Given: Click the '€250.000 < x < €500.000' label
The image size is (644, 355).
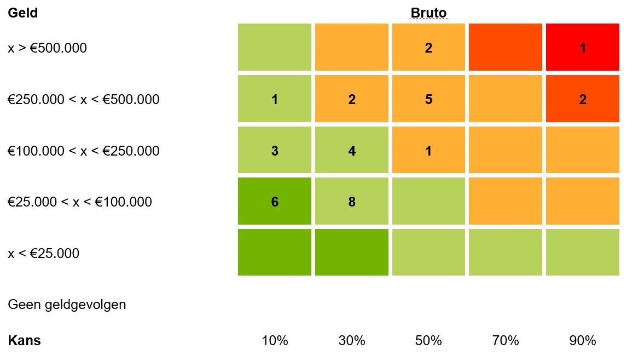Looking at the screenshot, I should pos(84,99).
